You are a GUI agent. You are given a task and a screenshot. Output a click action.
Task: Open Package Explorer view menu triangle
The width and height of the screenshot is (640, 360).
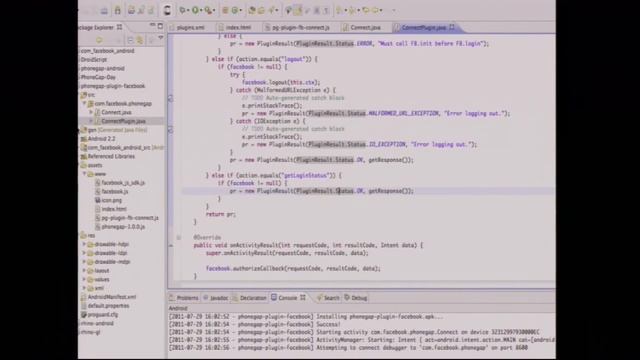tap(161, 38)
